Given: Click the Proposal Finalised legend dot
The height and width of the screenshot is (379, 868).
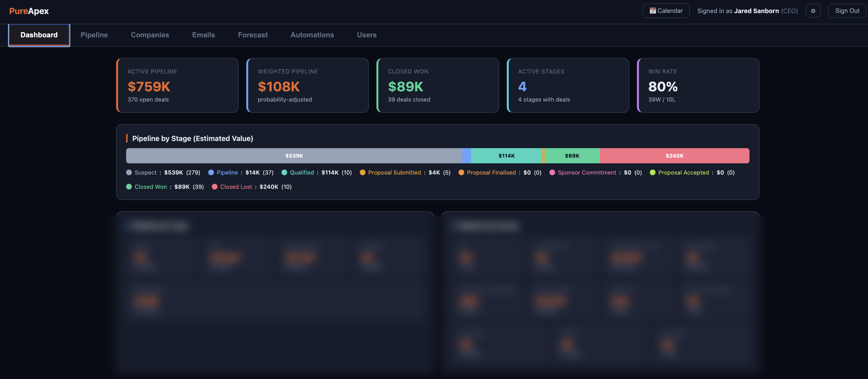Looking at the screenshot, I should (461, 172).
